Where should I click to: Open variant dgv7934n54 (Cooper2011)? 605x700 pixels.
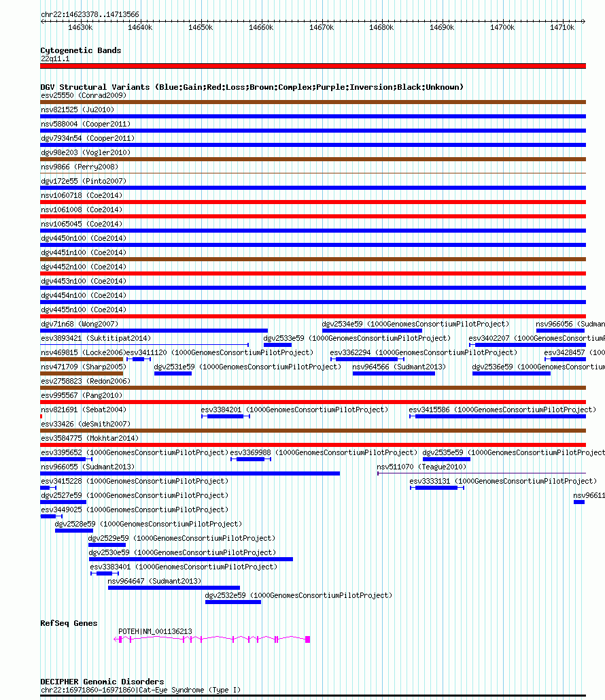click(88, 138)
